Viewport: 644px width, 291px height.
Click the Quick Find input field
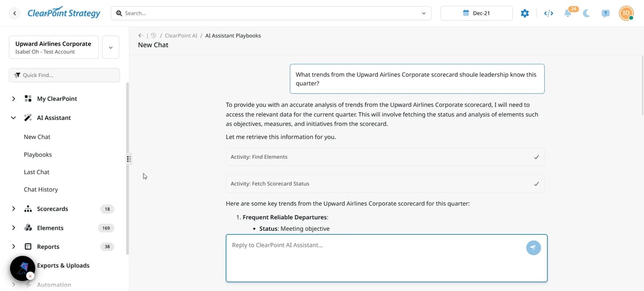[64, 75]
